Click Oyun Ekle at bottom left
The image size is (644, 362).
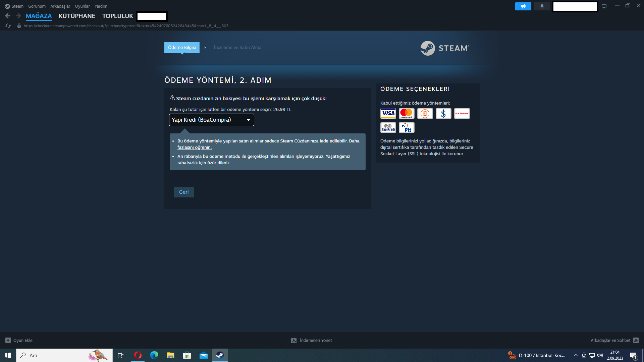click(x=19, y=341)
